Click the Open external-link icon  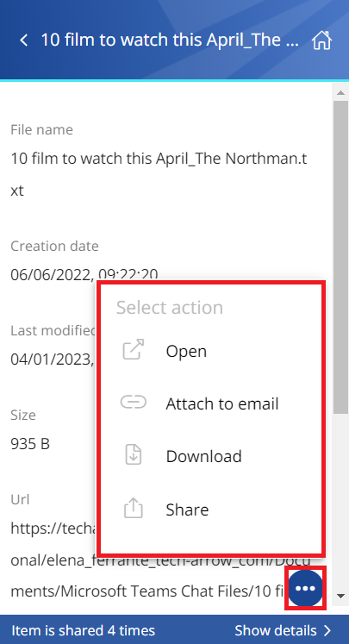coord(134,349)
